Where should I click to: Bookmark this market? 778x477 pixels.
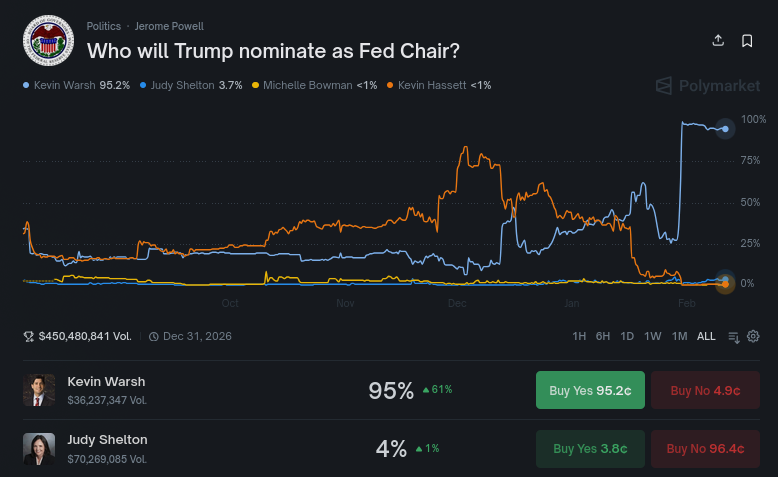click(747, 41)
